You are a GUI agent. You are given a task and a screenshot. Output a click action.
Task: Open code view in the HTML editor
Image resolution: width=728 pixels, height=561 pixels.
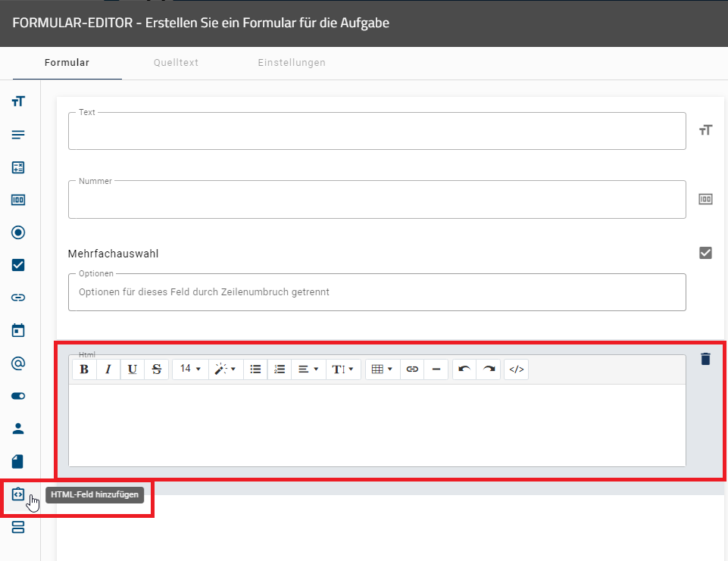pos(516,369)
